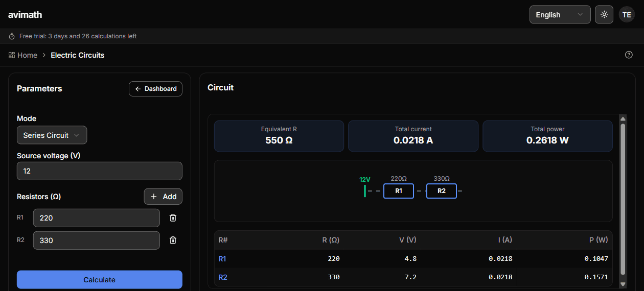Click the R# column header
Viewport: 644px width, 291px height.
[223, 240]
